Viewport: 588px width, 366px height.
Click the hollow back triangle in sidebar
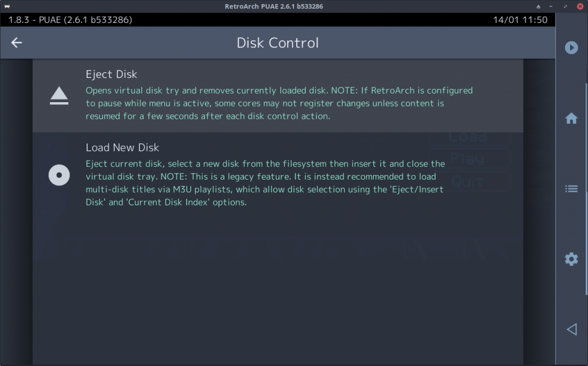tap(571, 329)
